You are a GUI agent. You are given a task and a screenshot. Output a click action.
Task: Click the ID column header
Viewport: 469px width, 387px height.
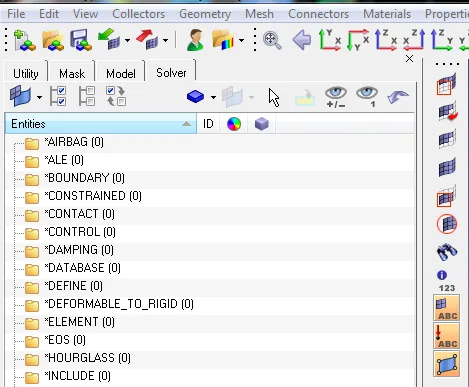tap(208, 124)
